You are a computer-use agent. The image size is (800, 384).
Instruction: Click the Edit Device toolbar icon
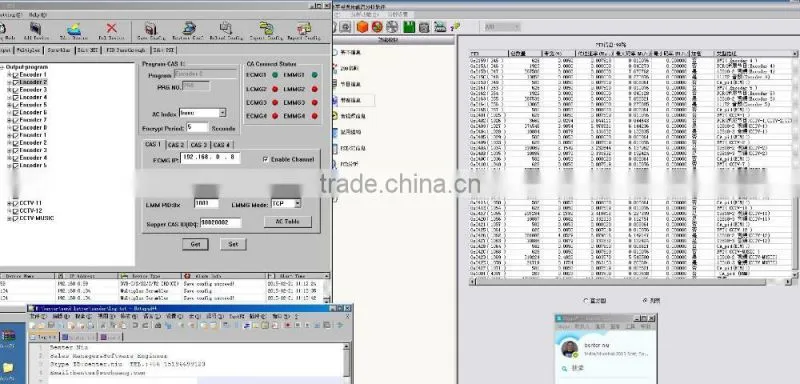pos(73,30)
